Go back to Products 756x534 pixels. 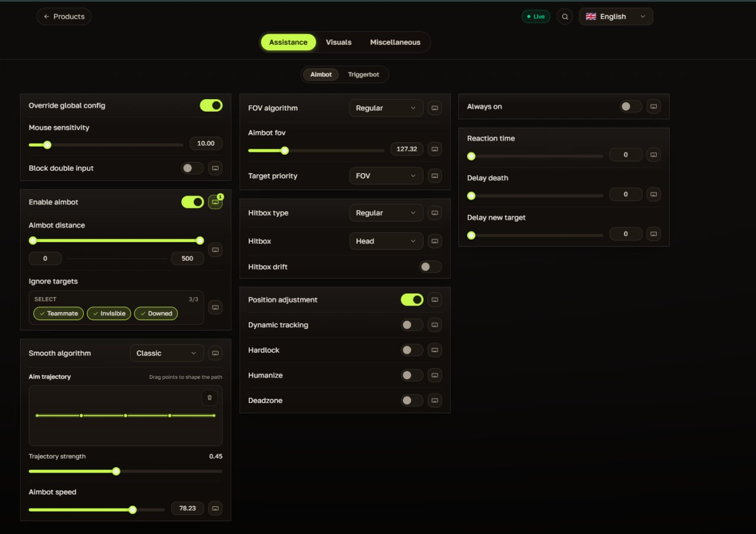pos(64,17)
